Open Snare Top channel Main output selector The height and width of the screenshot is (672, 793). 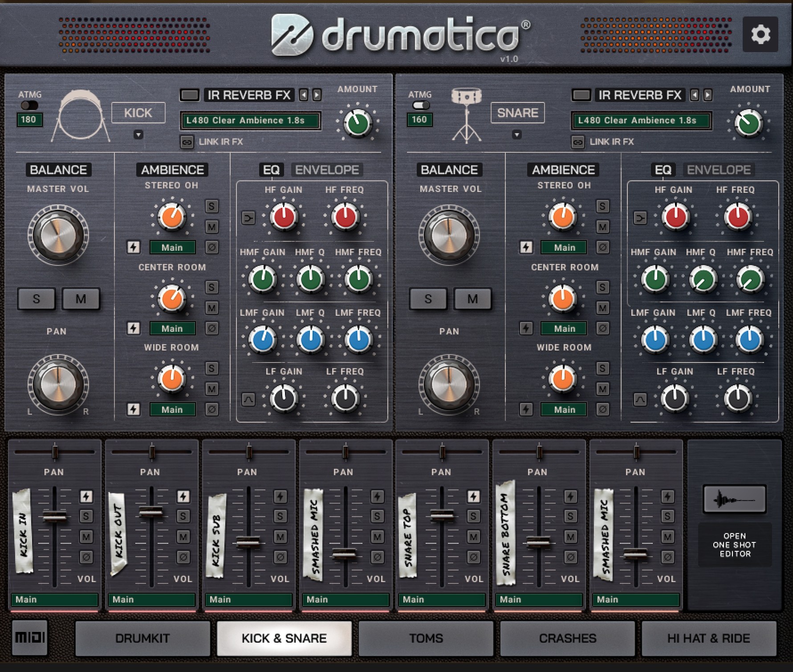pos(442,599)
